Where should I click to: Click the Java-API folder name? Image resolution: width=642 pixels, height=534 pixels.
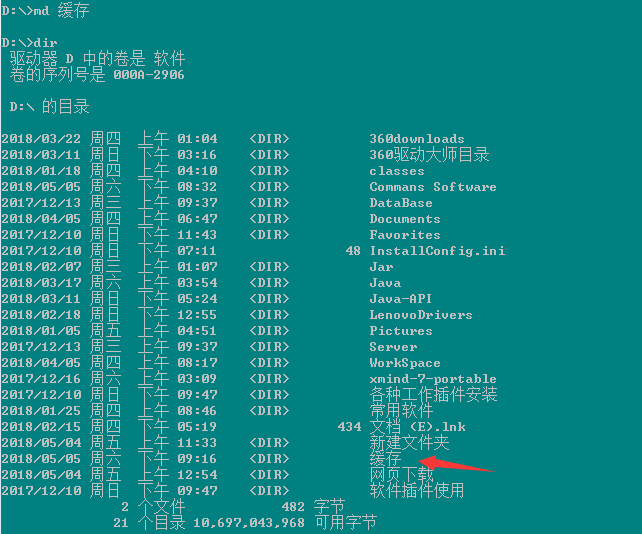(400, 299)
